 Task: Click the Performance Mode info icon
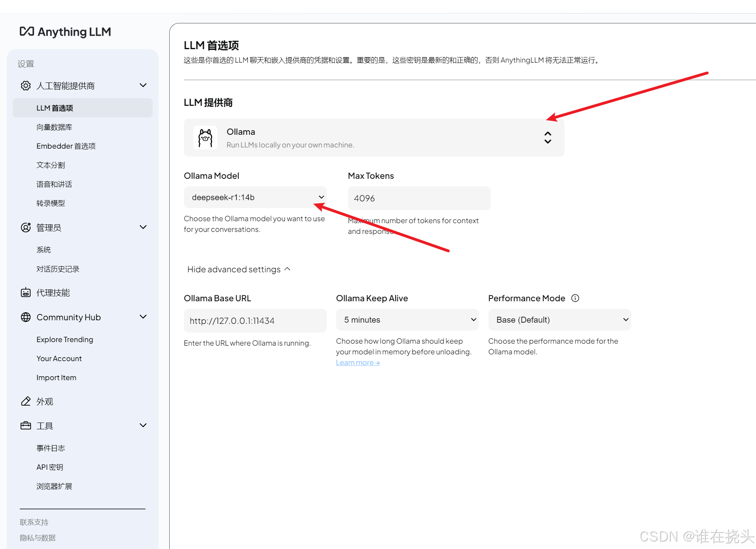tap(575, 298)
